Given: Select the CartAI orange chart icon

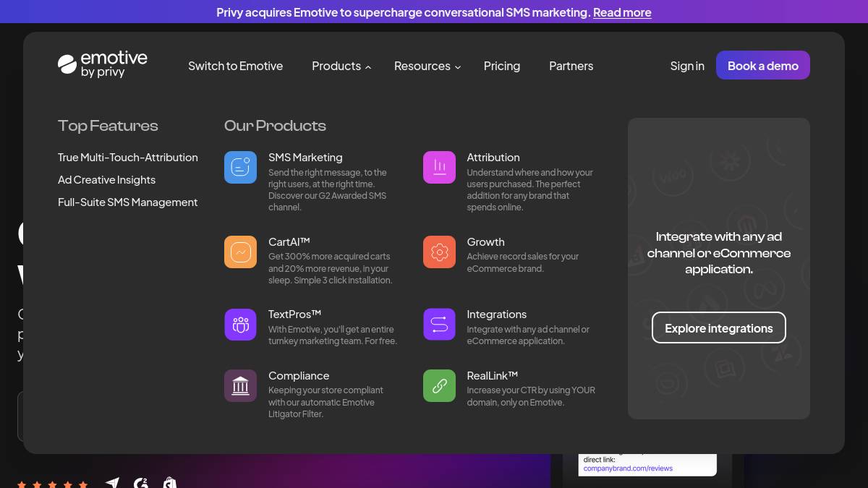Looking at the screenshot, I should click(x=240, y=252).
